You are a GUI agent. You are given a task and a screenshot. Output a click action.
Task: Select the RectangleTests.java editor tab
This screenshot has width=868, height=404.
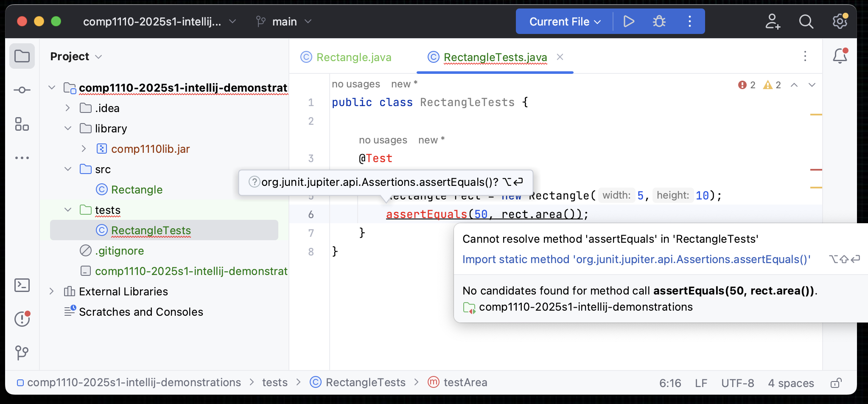(495, 57)
